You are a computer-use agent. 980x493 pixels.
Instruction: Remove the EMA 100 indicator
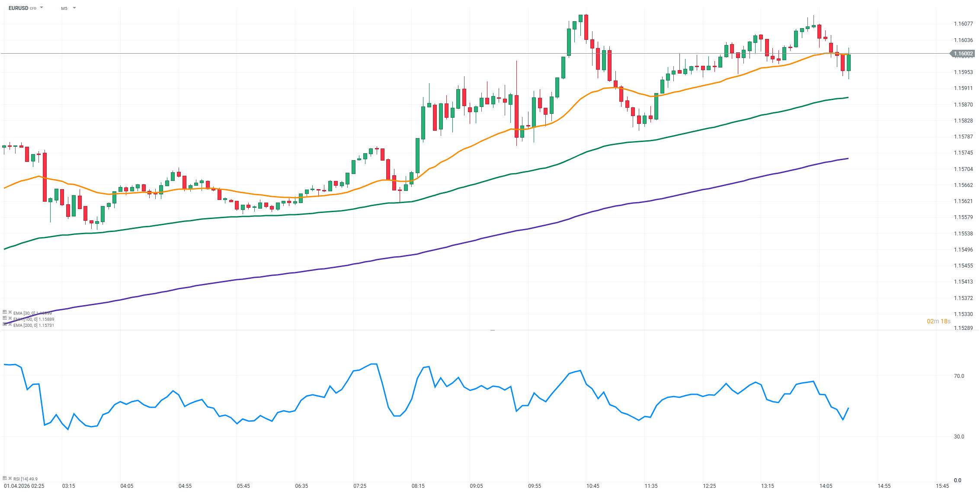pos(10,318)
